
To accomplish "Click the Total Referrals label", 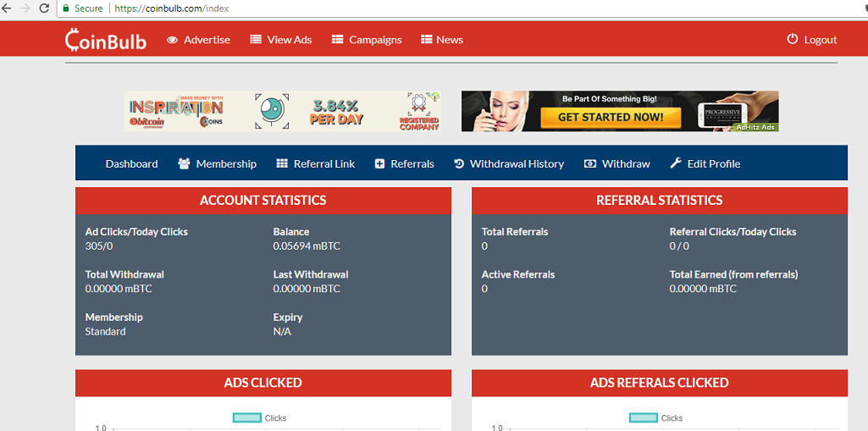I will pos(515,232).
